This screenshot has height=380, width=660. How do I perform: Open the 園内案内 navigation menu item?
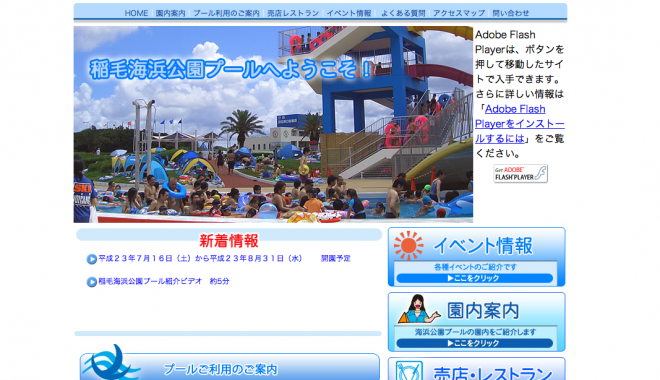click(170, 13)
